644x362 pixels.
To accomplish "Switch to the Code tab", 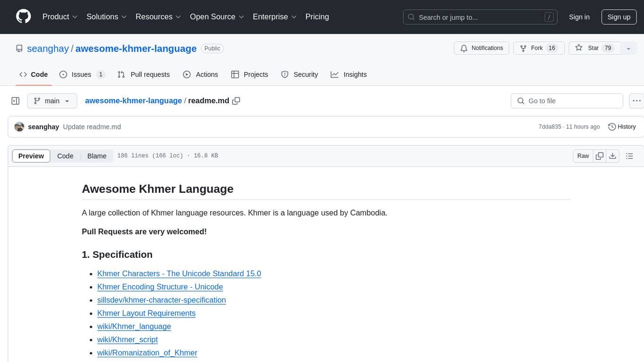I will click(34, 74).
